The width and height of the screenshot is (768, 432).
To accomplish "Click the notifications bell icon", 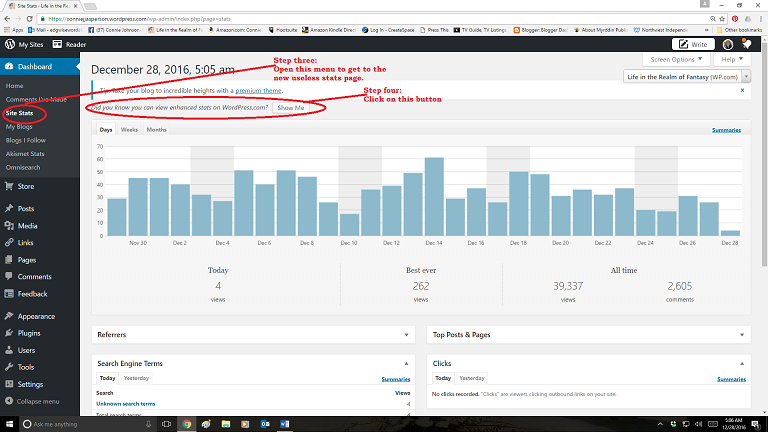I will (x=745, y=44).
